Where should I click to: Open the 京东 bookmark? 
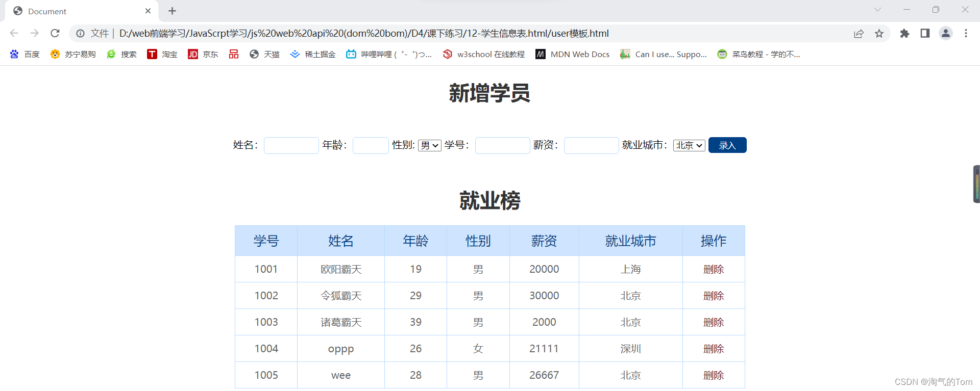(203, 54)
